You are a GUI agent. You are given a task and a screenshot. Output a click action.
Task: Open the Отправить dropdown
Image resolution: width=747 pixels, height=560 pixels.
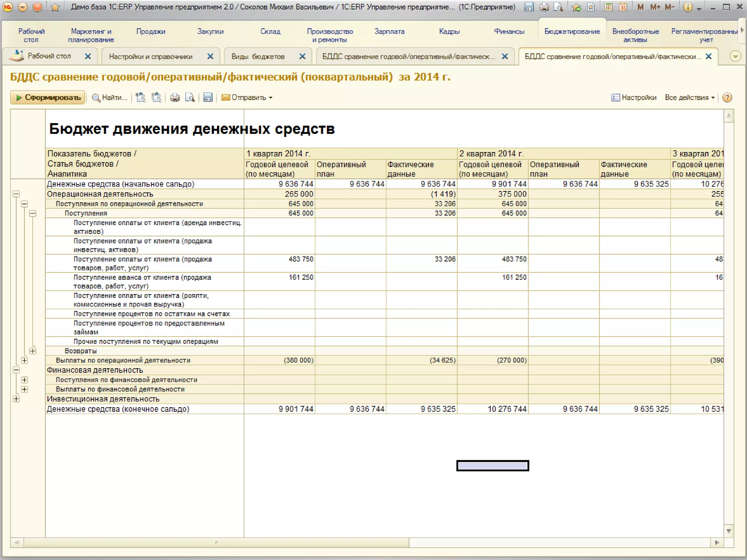(x=247, y=97)
